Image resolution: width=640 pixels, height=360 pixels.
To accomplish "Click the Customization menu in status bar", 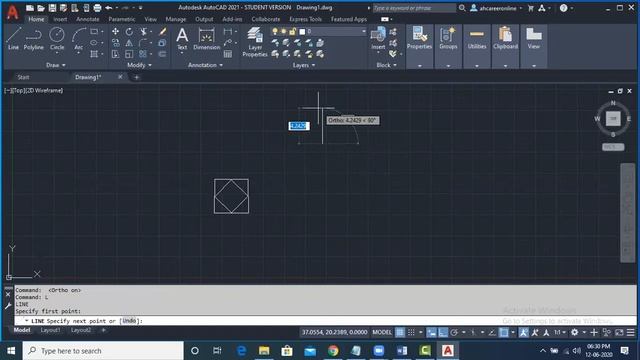I will [631, 333].
